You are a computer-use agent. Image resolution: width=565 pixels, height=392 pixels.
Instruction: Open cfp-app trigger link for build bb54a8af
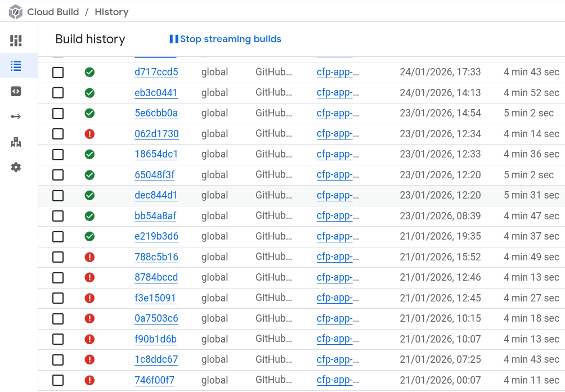(338, 216)
